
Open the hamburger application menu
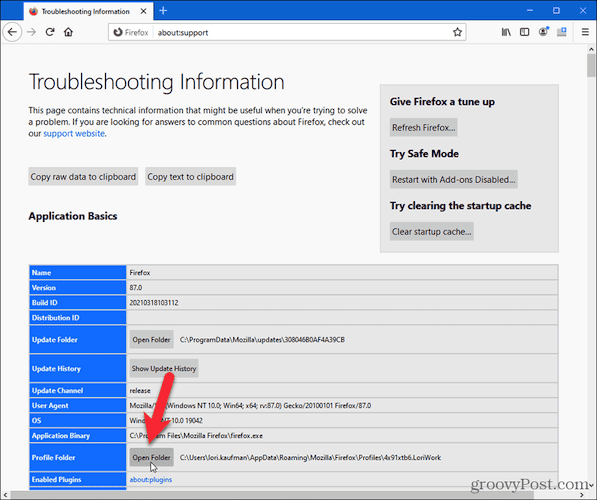click(585, 32)
